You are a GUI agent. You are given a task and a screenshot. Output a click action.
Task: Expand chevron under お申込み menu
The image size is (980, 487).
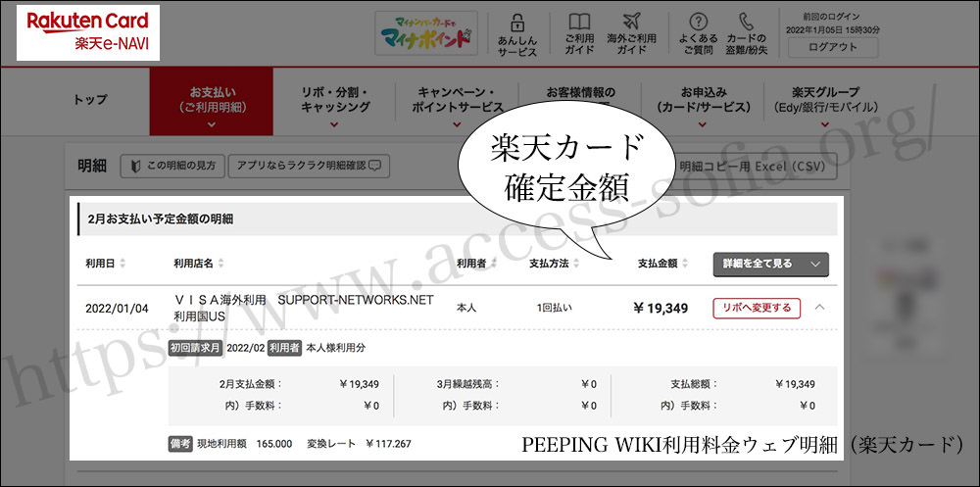[703, 125]
